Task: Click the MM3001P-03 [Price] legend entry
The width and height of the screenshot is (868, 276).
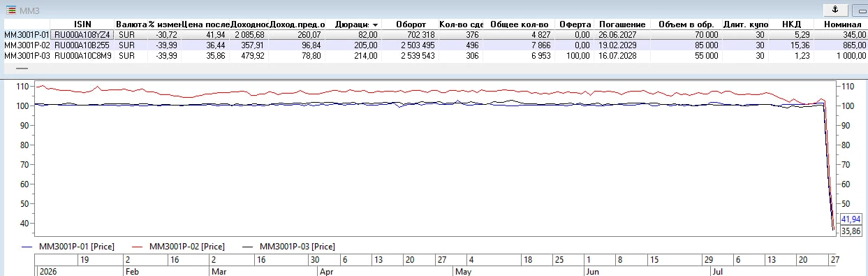Action: point(297,247)
